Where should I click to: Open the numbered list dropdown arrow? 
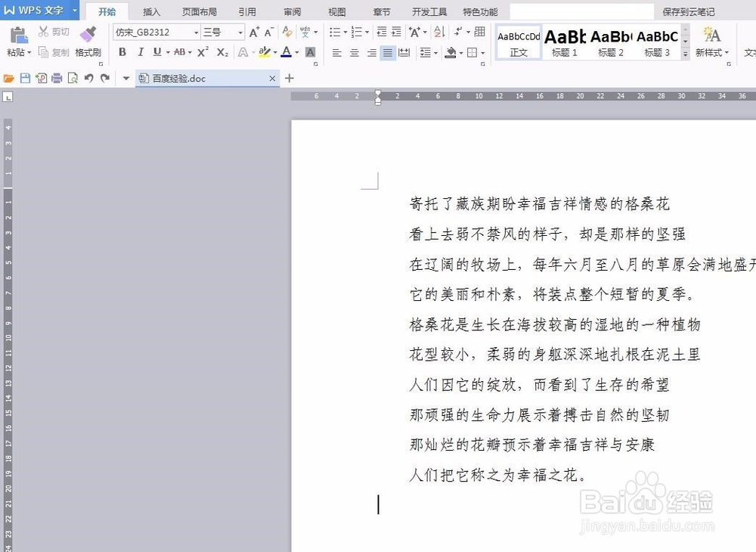(x=367, y=33)
